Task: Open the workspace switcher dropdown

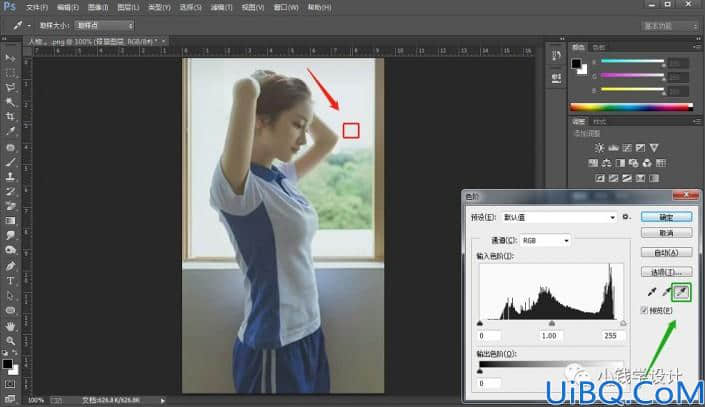Action: coord(669,26)
